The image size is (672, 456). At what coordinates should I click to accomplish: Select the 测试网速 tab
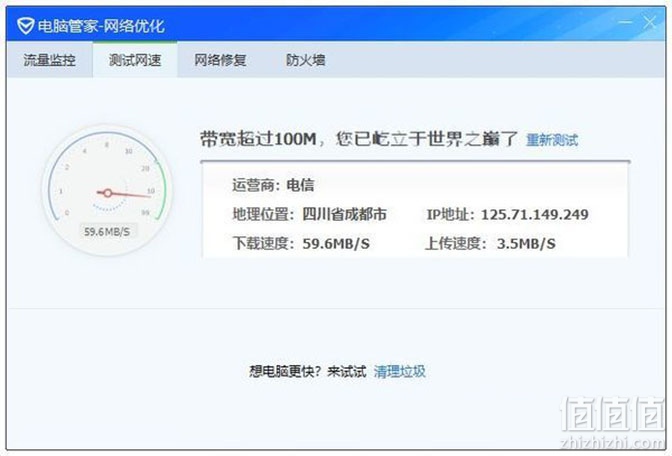pyautogui.click(x=135, y=60)
